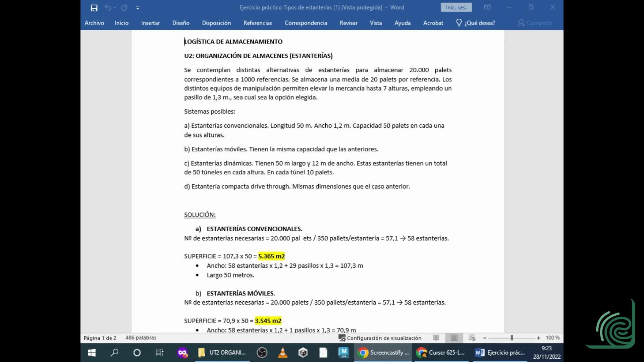Image resolution: width=644 pixels, height=362 pixels.
Task: Open the undo history dropdown arrow
Action: 115,8
